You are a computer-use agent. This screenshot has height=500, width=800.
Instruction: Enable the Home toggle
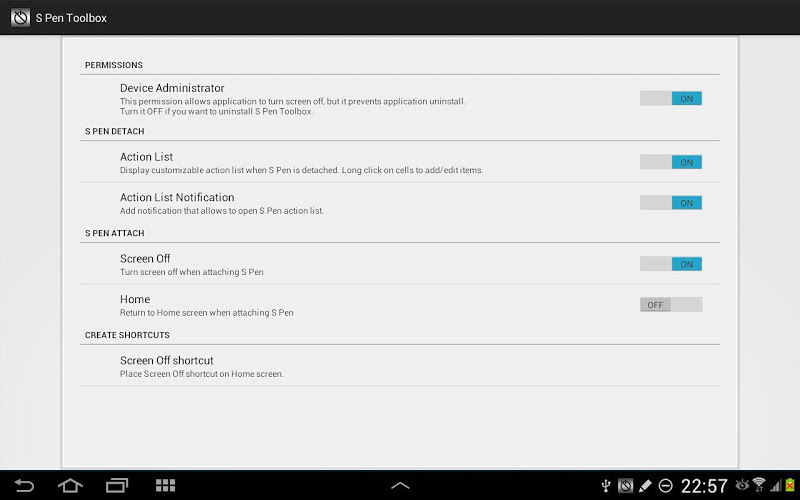pos(671,305)
